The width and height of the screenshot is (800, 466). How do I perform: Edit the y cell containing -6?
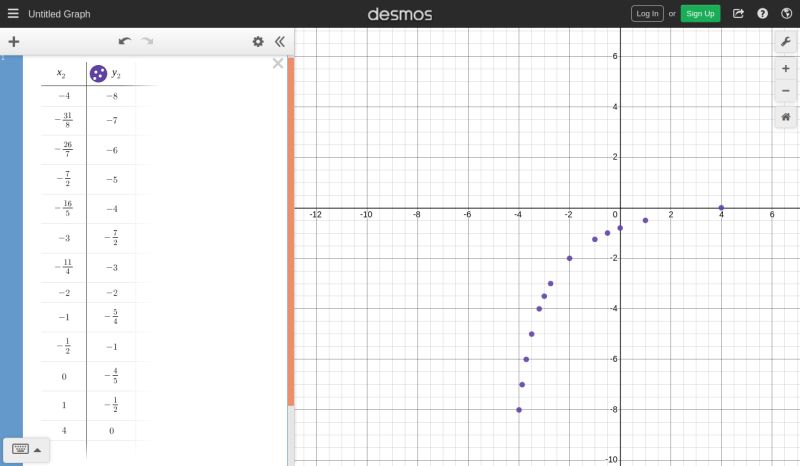(112, 150)
